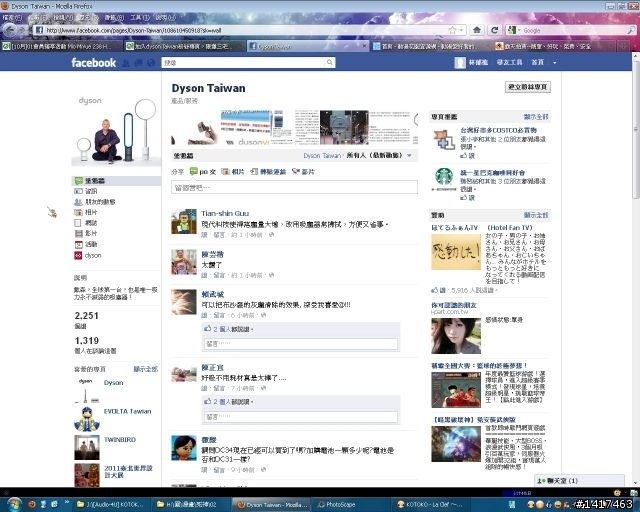
Task: Click the Dyson profile picture
Action: point(116,129)
